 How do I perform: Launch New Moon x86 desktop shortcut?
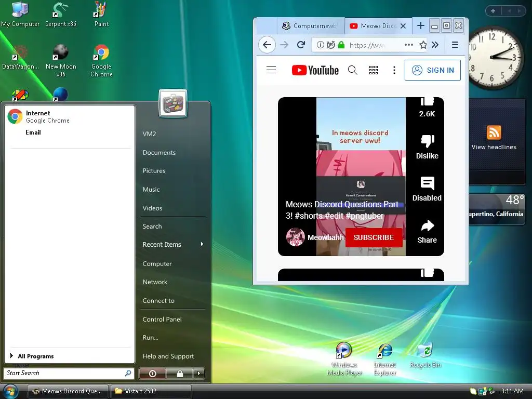61,60
